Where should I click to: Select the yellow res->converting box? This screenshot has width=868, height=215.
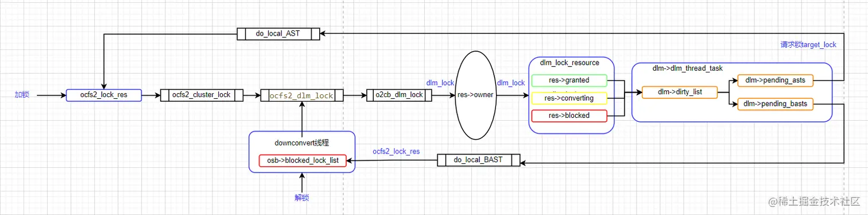(x=569, y=98)
